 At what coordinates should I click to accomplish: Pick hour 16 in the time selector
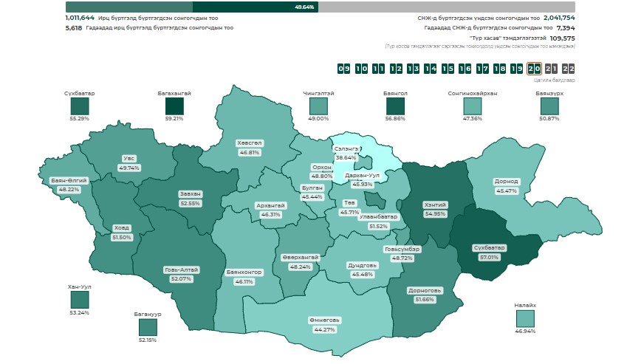click(465, 69)
